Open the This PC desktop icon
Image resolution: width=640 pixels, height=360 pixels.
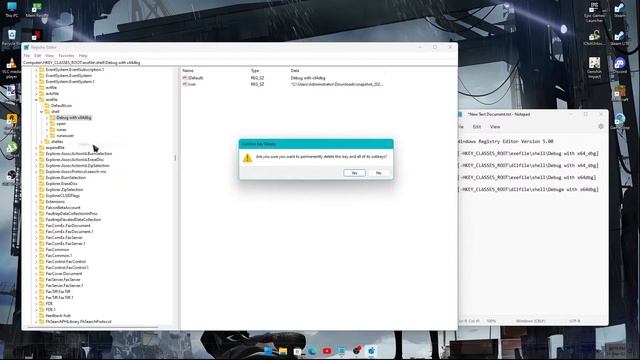pyautogui.click(x=11, y=10)
